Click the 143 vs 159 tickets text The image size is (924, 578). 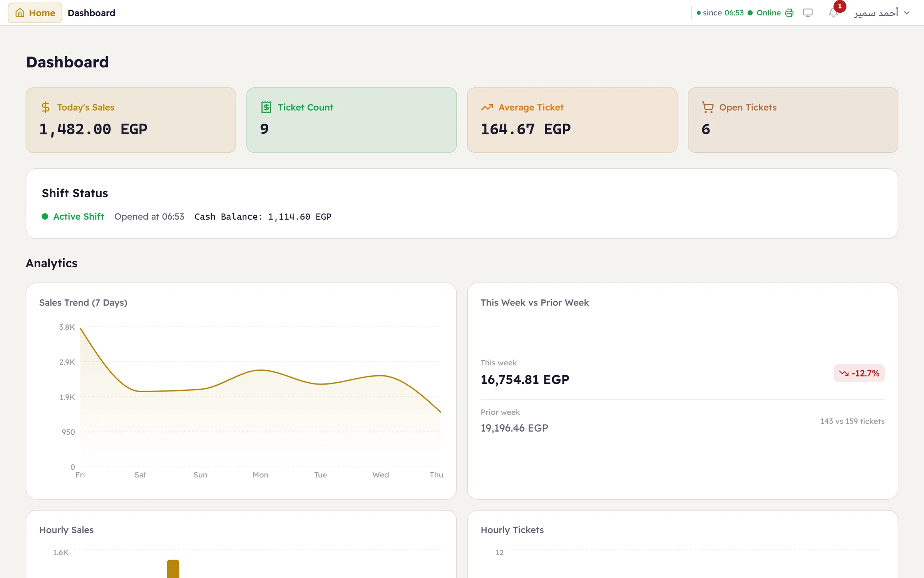852,421
